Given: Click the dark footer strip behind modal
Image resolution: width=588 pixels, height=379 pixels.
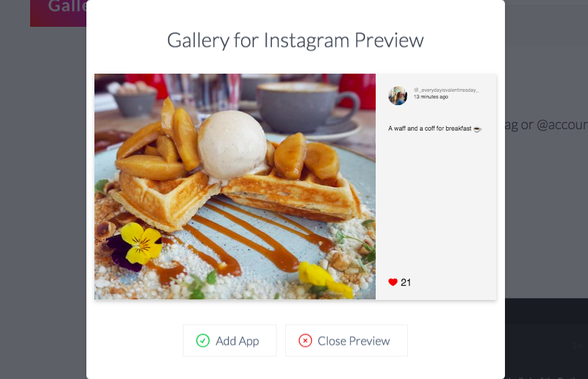Looking at the screenshot, I should pos(546,311).
